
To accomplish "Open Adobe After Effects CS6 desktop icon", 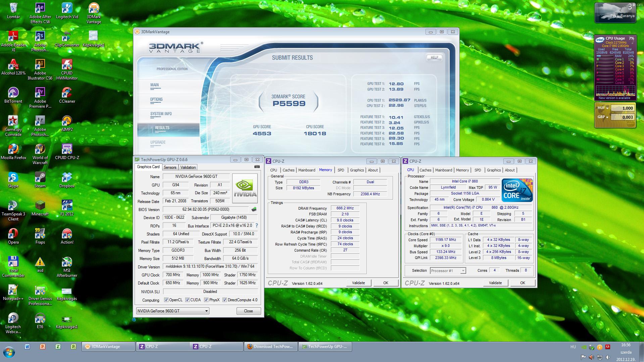I will click(x=40, y=13).
